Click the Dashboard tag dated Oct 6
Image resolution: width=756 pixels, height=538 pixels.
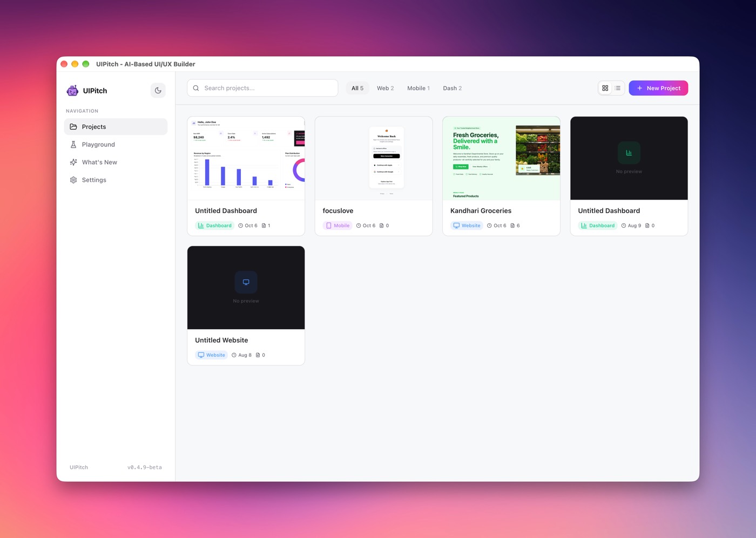tap(215, 226)
